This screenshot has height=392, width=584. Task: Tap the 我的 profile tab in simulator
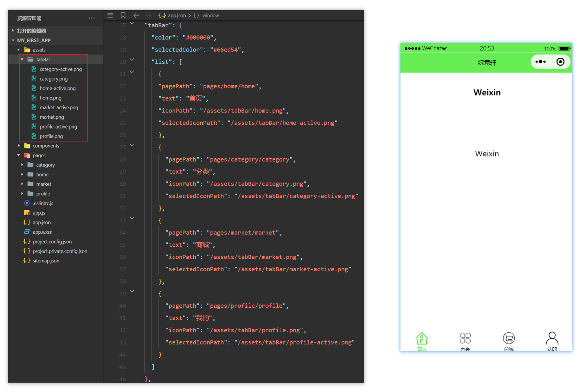point(552,341)
